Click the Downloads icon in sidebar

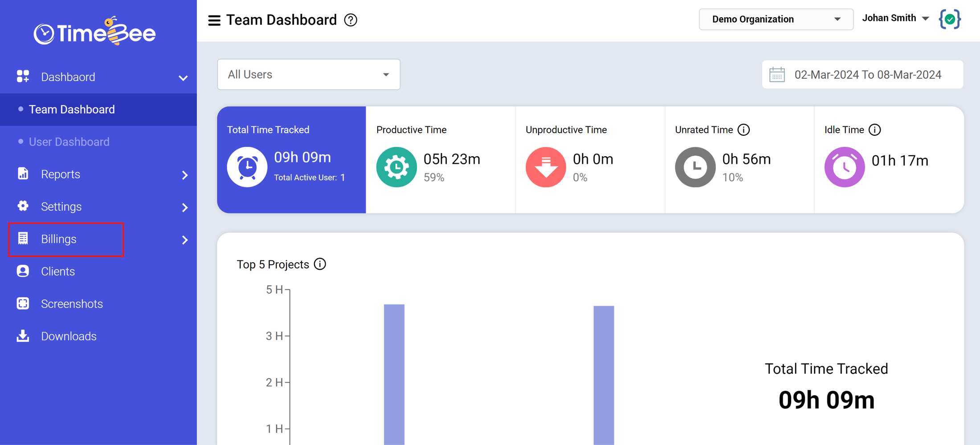pos(23,336)
